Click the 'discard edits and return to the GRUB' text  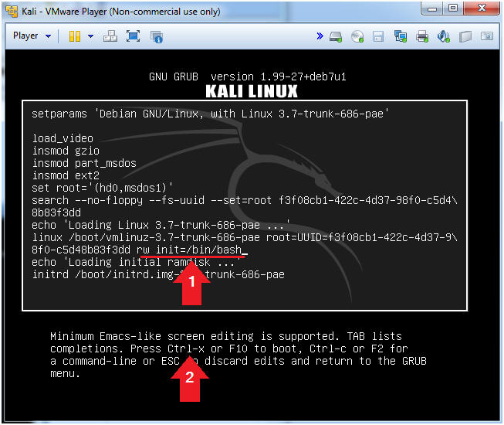(x=316, y=361)
